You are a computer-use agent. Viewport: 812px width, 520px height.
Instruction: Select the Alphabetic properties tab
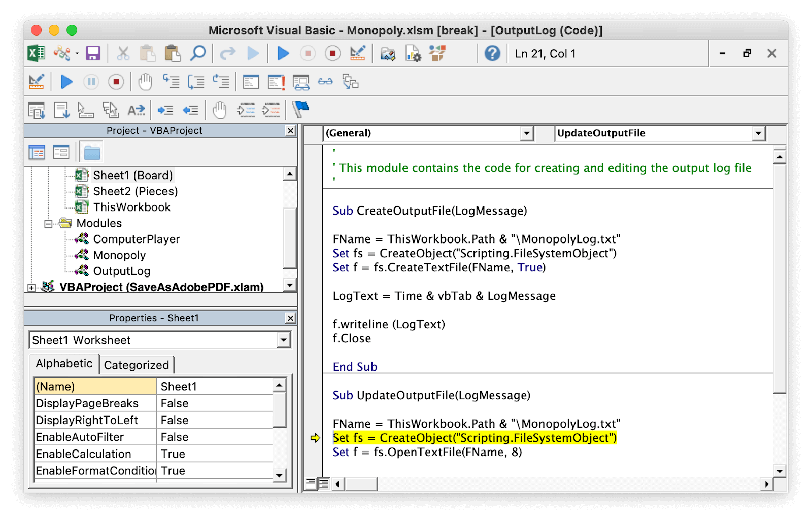click(64, 364)
